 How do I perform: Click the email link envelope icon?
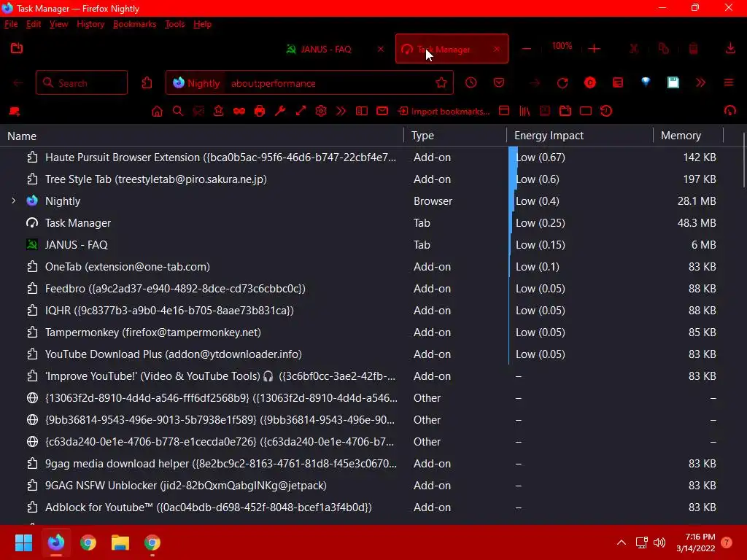coord(382,112)
